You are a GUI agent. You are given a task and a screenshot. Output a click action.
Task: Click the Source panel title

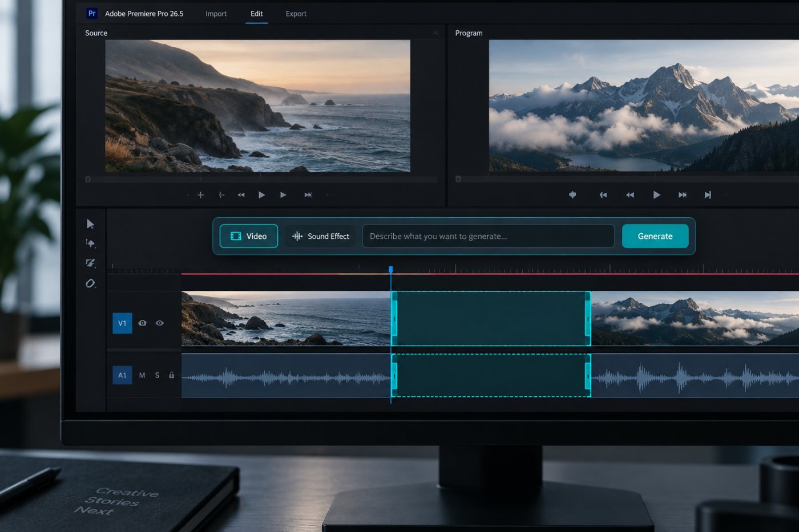(x=96, y=33)
